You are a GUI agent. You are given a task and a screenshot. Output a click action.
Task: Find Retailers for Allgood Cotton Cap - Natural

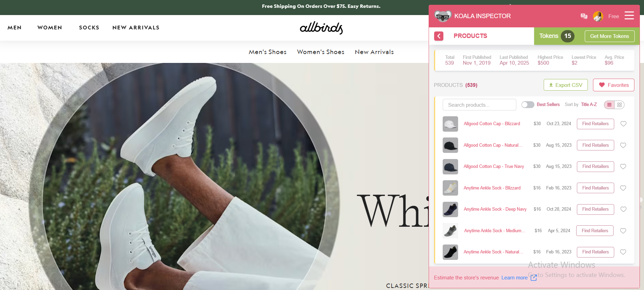[x=595, y=145]
